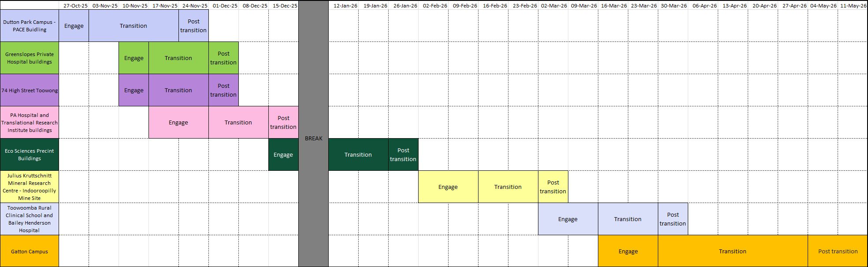This screenshot has width=868, height=267.
Task: Select Dutton Park's Engage block
Action: click(x=74, y=26)
